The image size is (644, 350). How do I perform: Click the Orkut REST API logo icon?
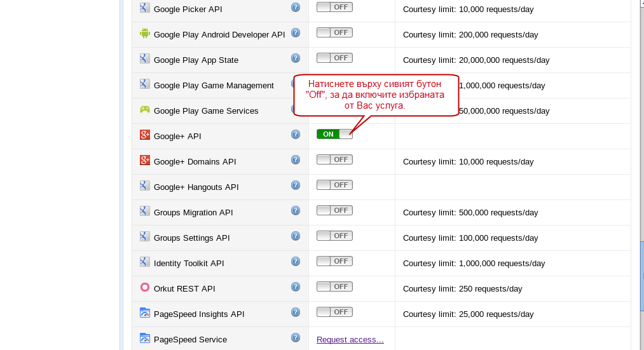144,287
